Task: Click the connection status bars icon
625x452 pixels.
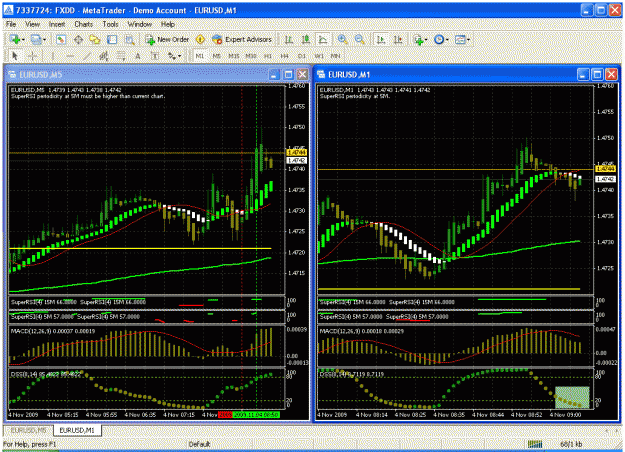Action: click(535, 444)
